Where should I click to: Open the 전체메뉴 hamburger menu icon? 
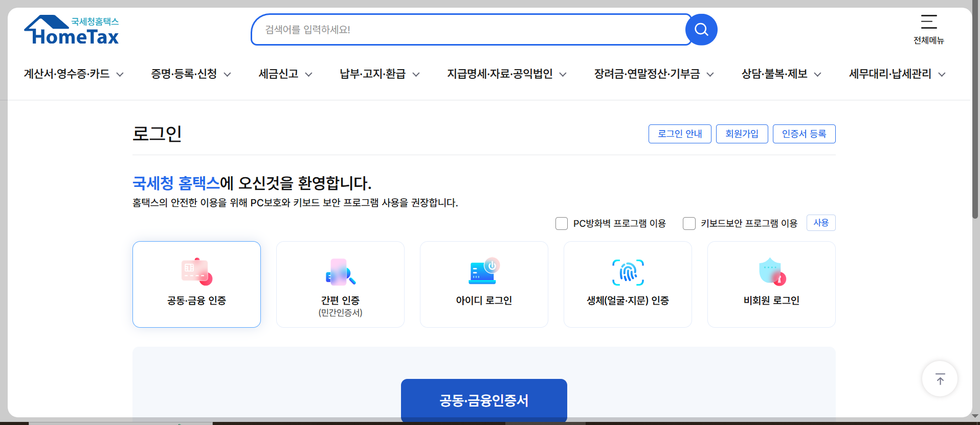click(x=929, y=22)
